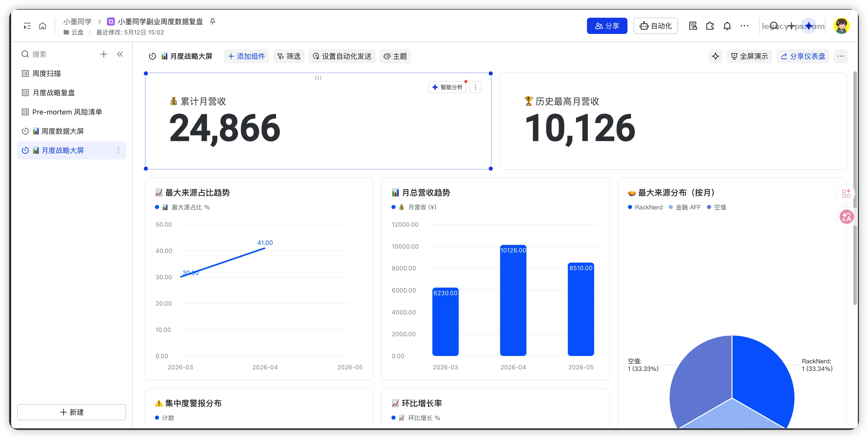Open 小墨同学 breadcrumb link
This screenshot has width=868, height=439.
pyautogui.click(x=77, y=22)
